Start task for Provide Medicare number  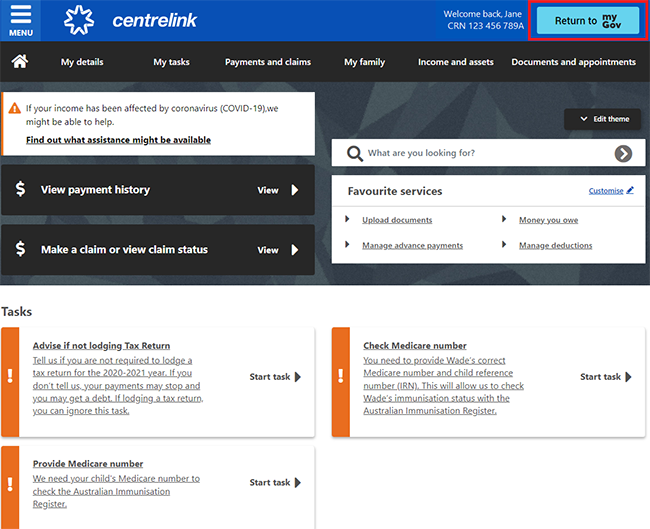(x=275, y=483)
